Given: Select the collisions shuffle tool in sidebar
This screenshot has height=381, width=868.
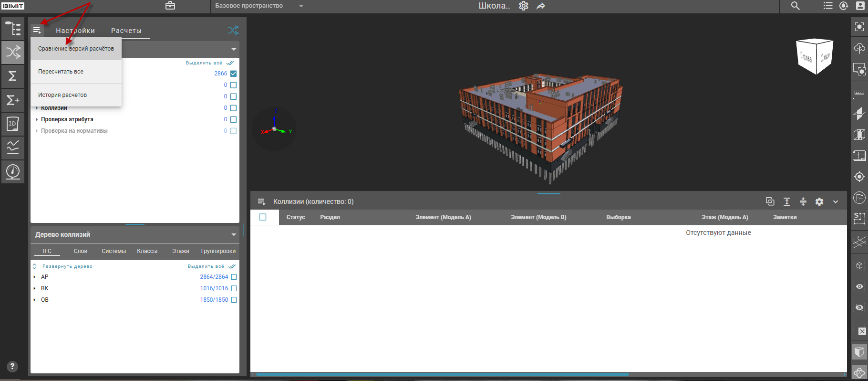Looking at the screenshot, I should coord(13,52).
